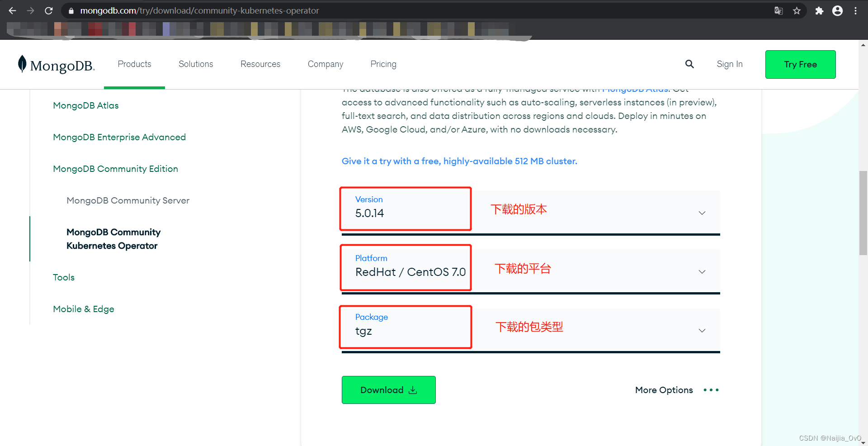
Task: Open the browser extensions puzzle icon
Action: coord(819,10)
